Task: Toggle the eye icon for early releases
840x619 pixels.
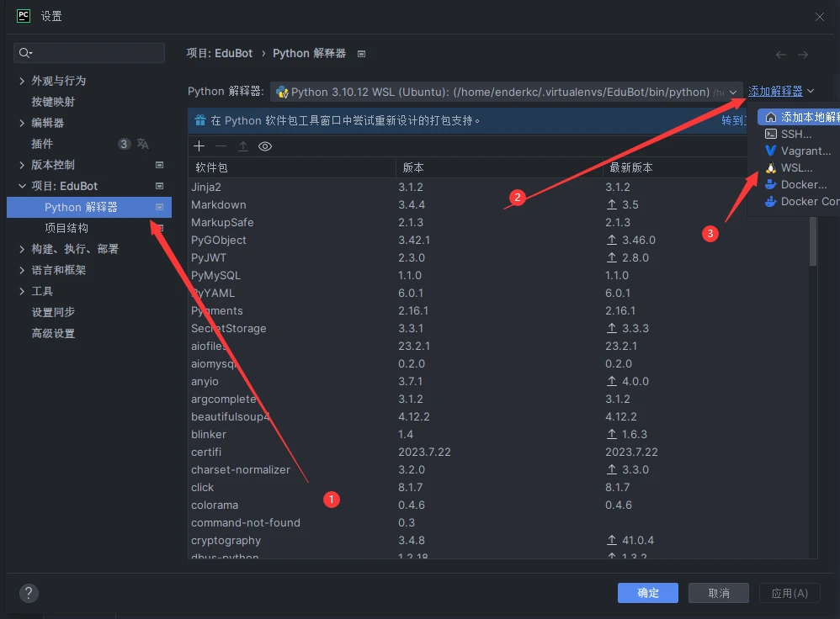Action: [x=265, y=146]
